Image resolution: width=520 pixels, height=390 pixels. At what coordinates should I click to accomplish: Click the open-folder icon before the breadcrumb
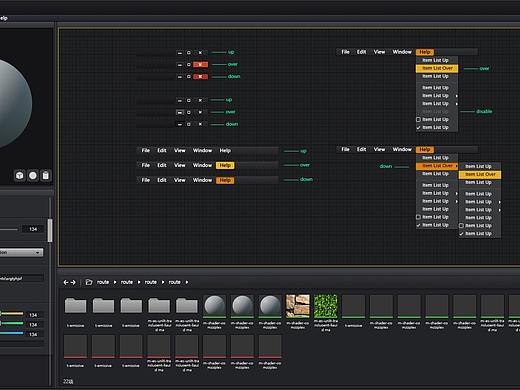(x=89, y=282)
